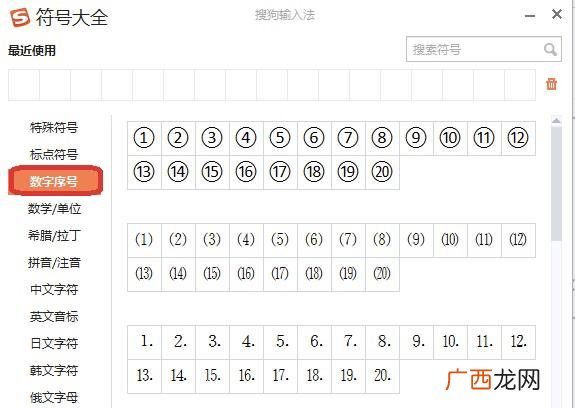Open the 日文字符 category

[x=54, y=343]
